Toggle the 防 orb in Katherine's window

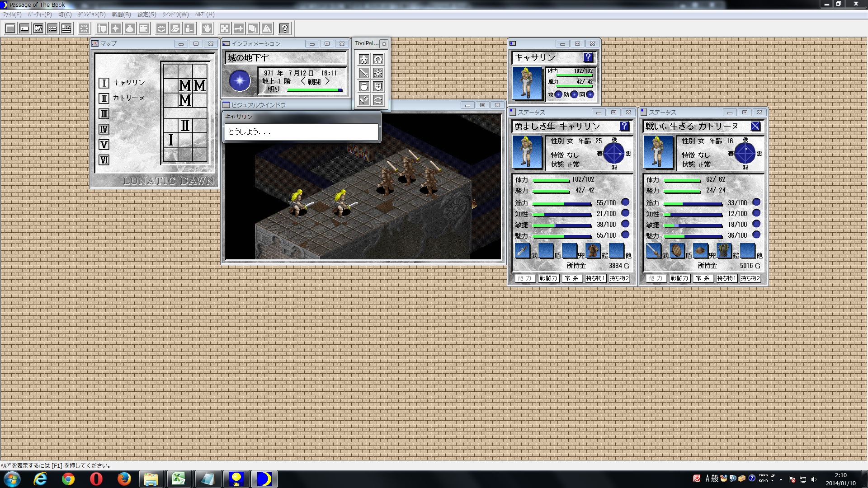[574, 94]
